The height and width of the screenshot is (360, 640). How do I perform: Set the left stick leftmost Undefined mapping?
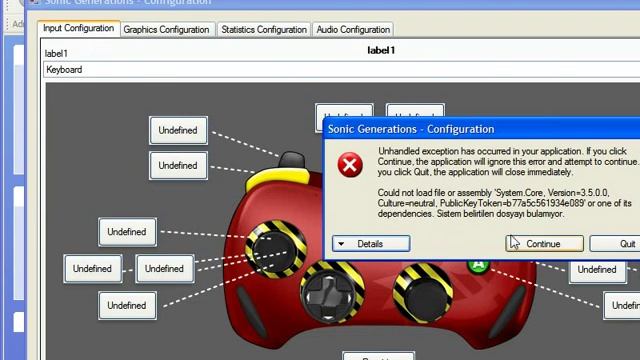[x=93, y=269]
